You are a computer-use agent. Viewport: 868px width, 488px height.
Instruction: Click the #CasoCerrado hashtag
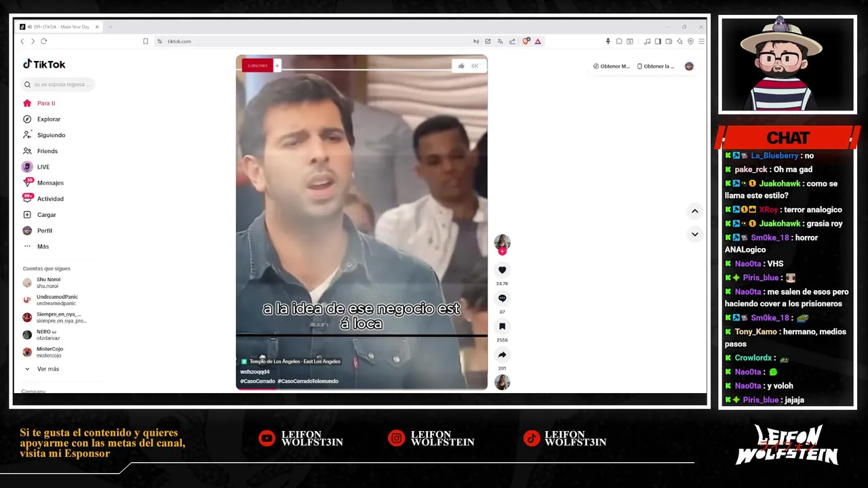pos(258,381)
